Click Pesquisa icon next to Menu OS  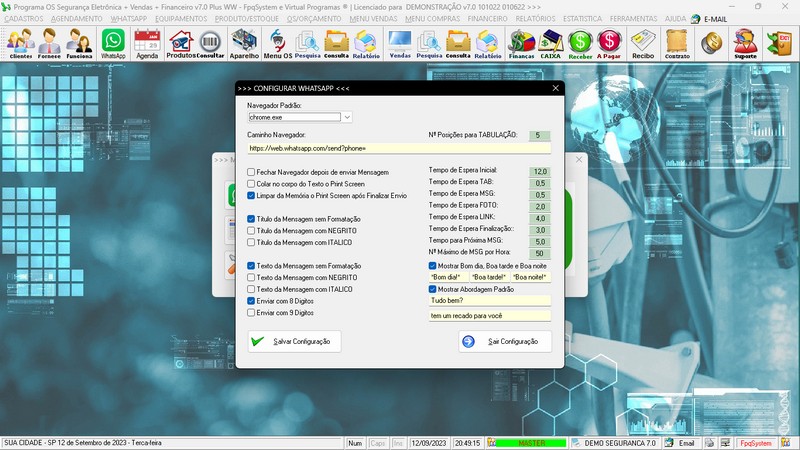(307, 44)
